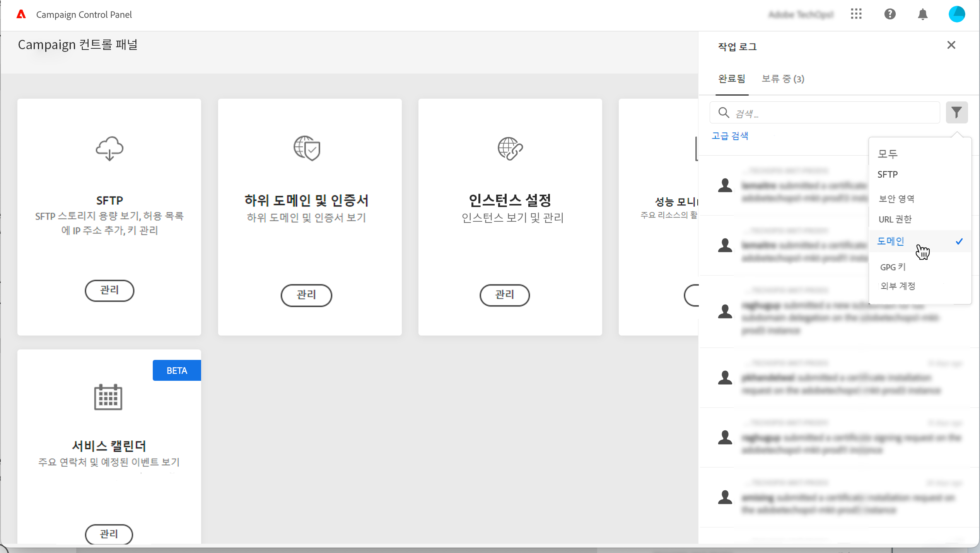The image size is (980, 553).
Task: Select the checked 도메인 filter option
Action: point(891,241)
